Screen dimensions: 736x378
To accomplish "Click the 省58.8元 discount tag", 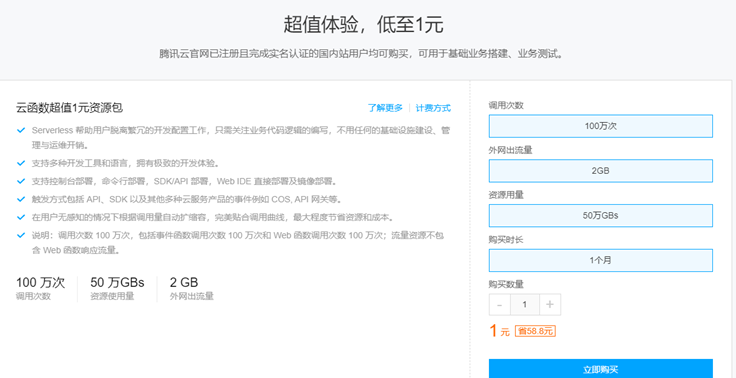I will coord(535,331).
